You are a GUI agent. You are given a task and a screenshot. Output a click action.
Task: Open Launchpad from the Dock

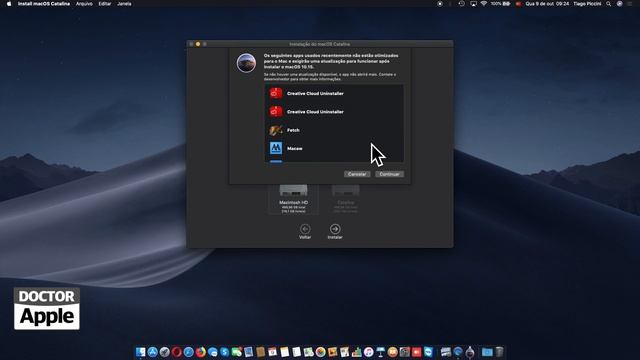[x=164, y=352]
